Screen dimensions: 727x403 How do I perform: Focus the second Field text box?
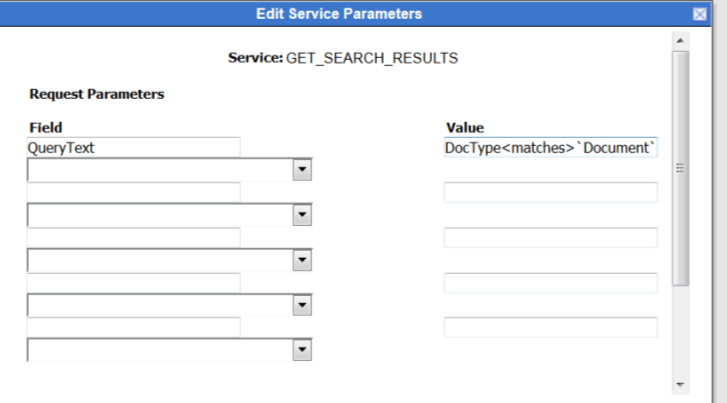[x=134, y=192]
